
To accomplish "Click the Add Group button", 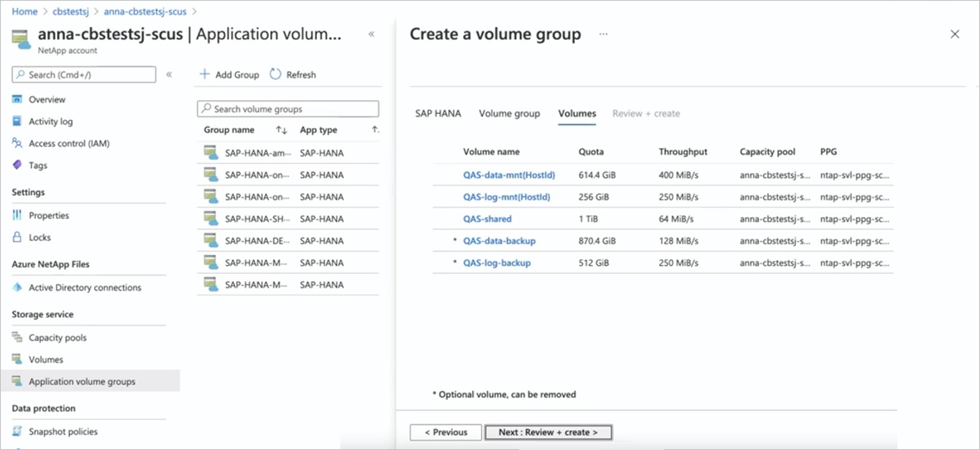I will point(230,75).
